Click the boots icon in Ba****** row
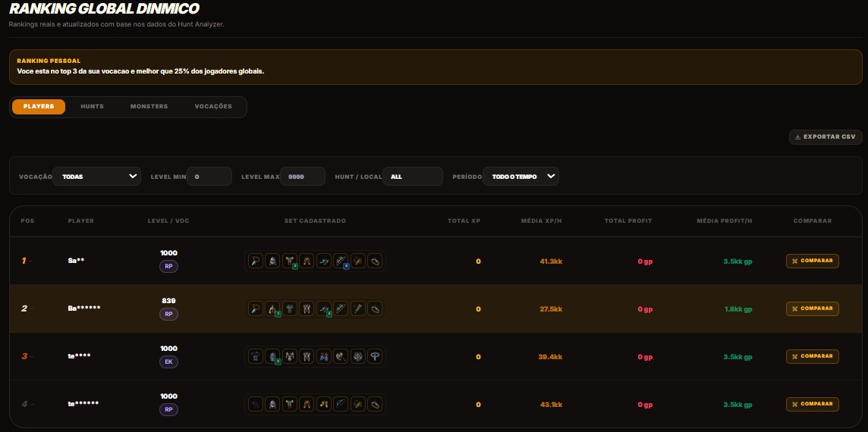The image size is (868, 432). coord(324,308)
